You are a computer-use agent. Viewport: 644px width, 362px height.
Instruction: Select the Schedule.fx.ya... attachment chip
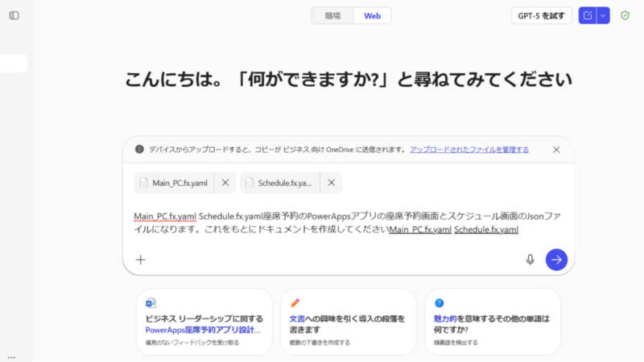point(280,183)
